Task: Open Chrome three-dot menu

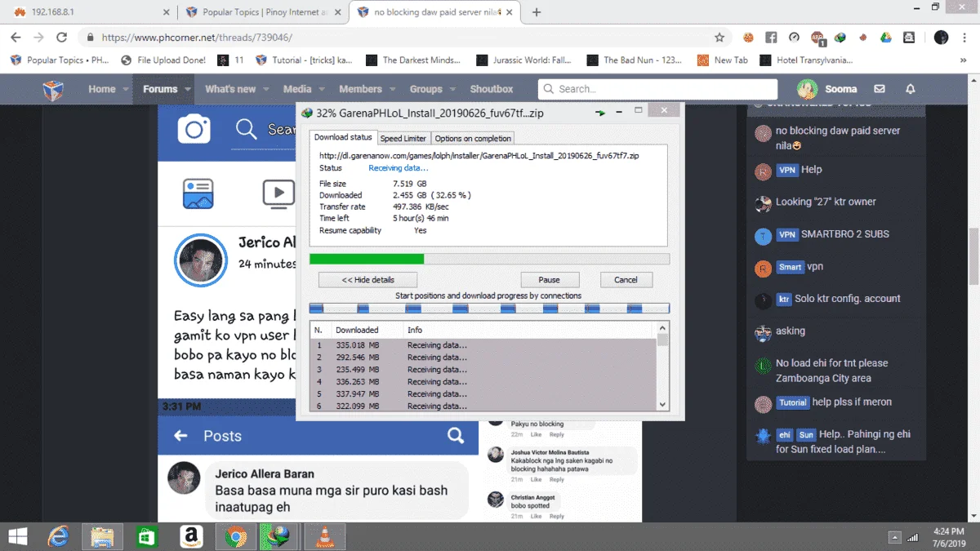Action: (964, 38)
